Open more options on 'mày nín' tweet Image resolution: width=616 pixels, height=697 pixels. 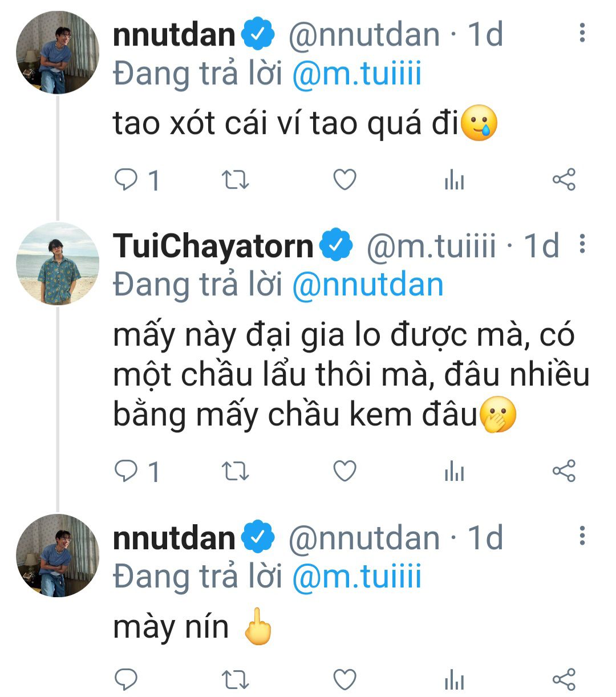click(582, 536)
